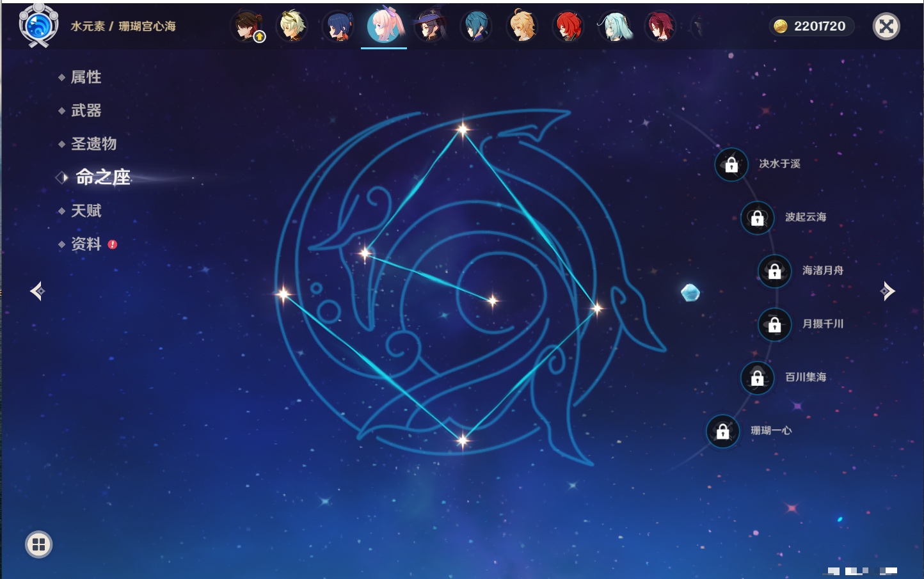The height and width of the screenshot is (579, 924).
Task: Open 资料 profile with red notification
Action: [86, 244]
